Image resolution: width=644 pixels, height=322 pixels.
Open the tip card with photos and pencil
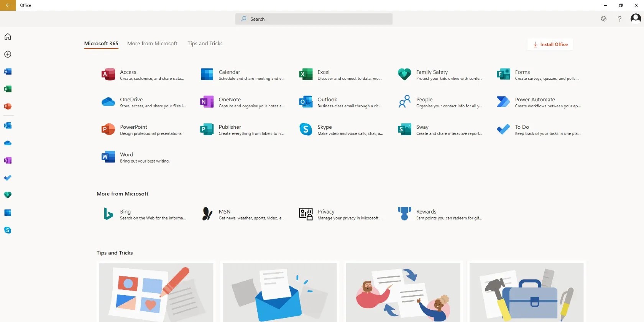coord(156,292)
